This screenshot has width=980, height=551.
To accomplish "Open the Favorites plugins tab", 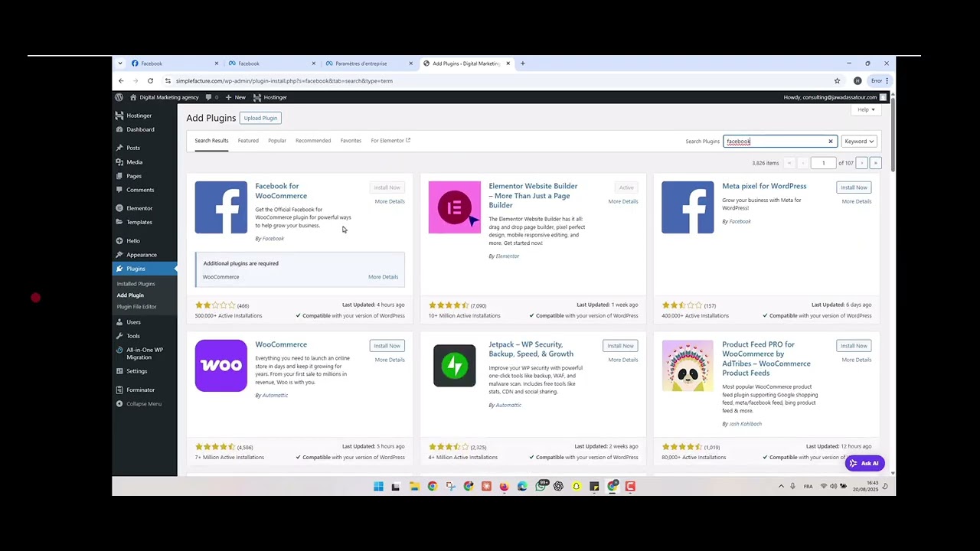I will (351, 141).
